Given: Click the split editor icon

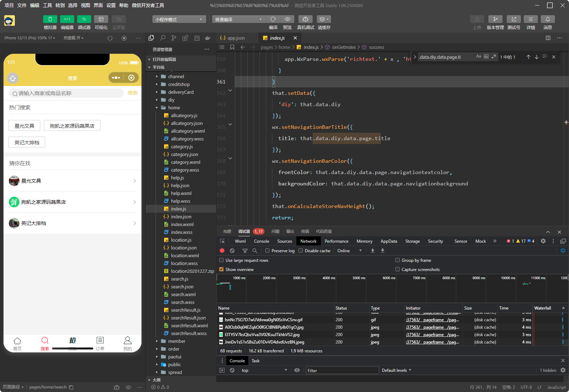Looking at the screenshot, I should click(x=548, y=38).
